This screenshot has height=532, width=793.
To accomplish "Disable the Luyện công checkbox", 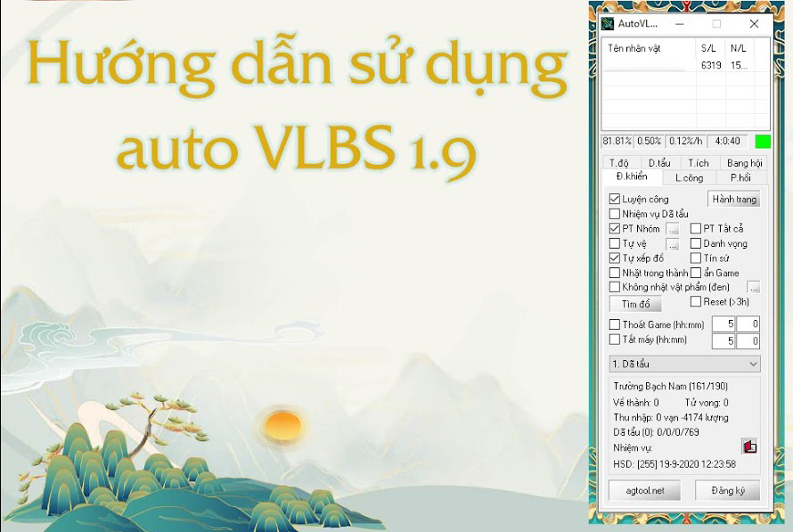I will point(615,200).
